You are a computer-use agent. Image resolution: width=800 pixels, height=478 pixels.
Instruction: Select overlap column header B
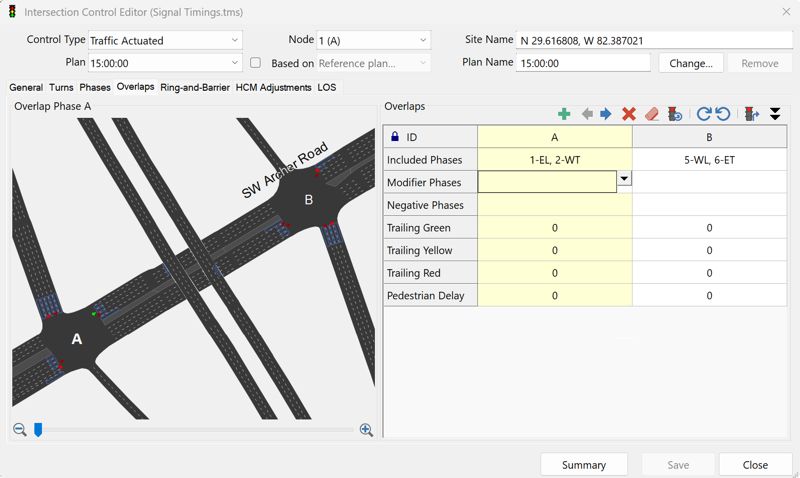click(x=709, y=137)
